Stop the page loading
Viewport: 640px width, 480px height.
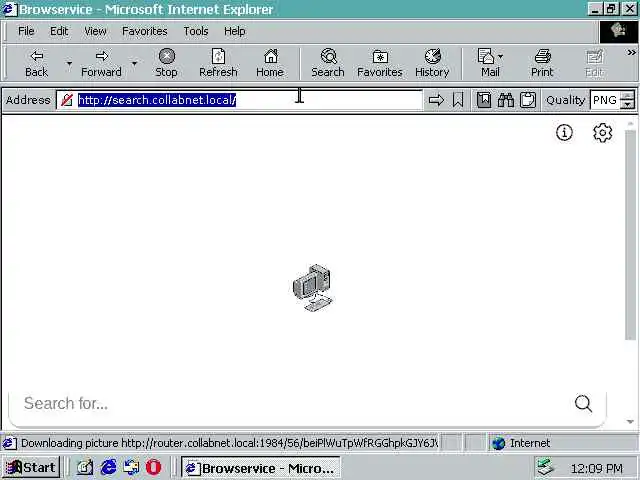(166, 63)
